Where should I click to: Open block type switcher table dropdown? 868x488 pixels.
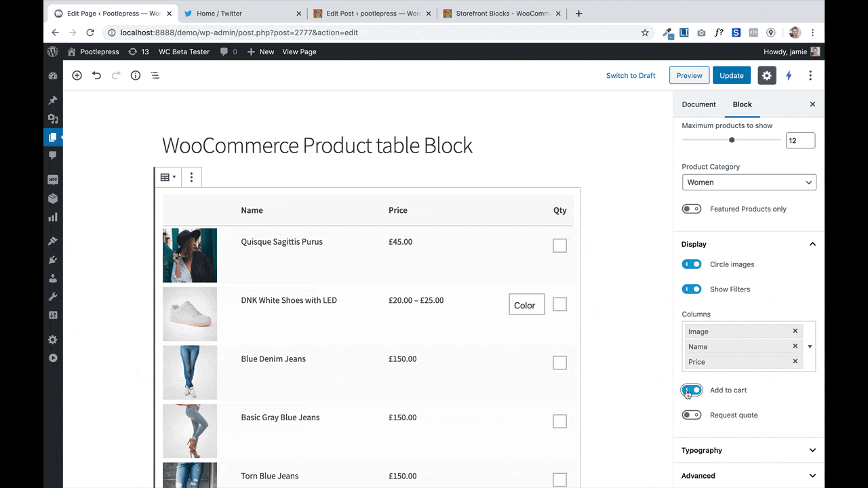click(167, 177)
